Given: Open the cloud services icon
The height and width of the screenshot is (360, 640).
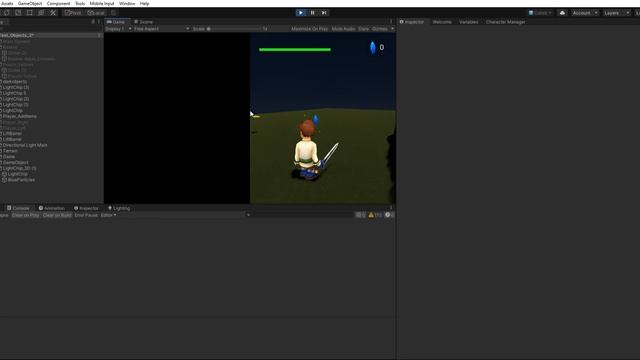Looking at the screenshot, I should [562, 13].
